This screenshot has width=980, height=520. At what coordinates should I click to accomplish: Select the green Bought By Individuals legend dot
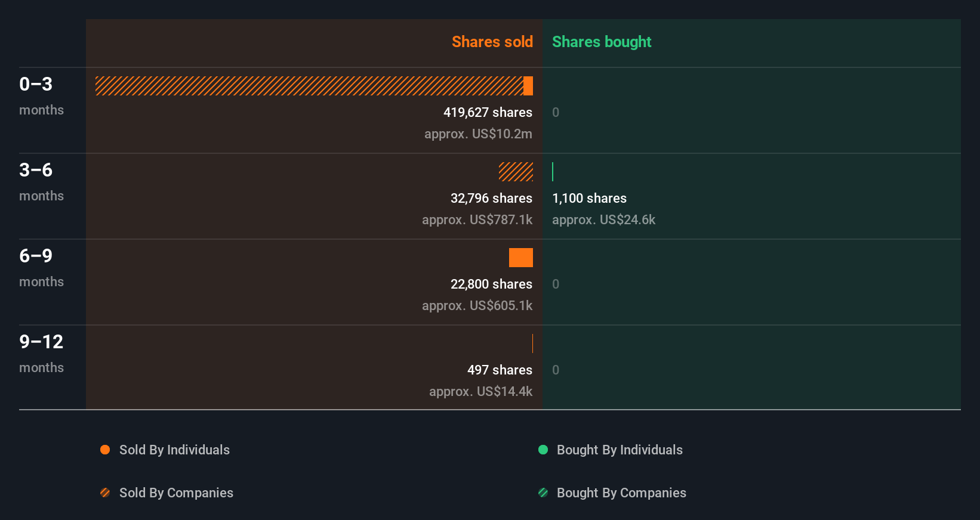tap(543, 450)
